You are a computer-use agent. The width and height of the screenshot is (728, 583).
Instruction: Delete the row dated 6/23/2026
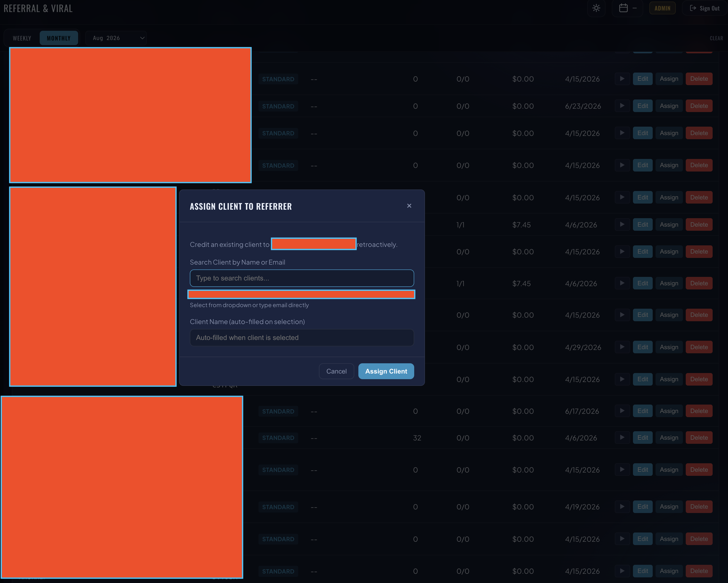click(699, 106)
